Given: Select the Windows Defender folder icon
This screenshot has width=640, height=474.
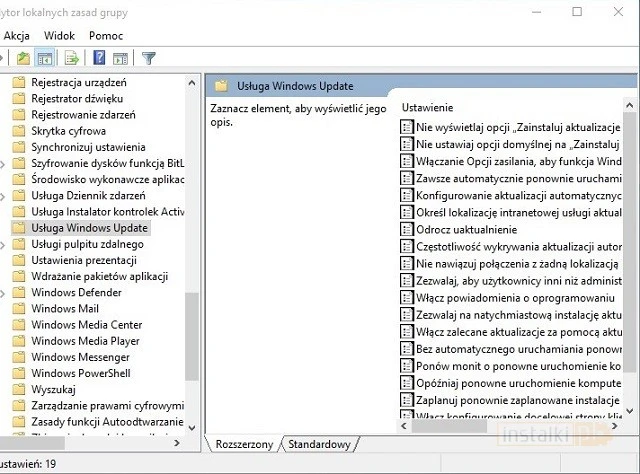Looking at the screenshot, I should click(x=18, y=293).
